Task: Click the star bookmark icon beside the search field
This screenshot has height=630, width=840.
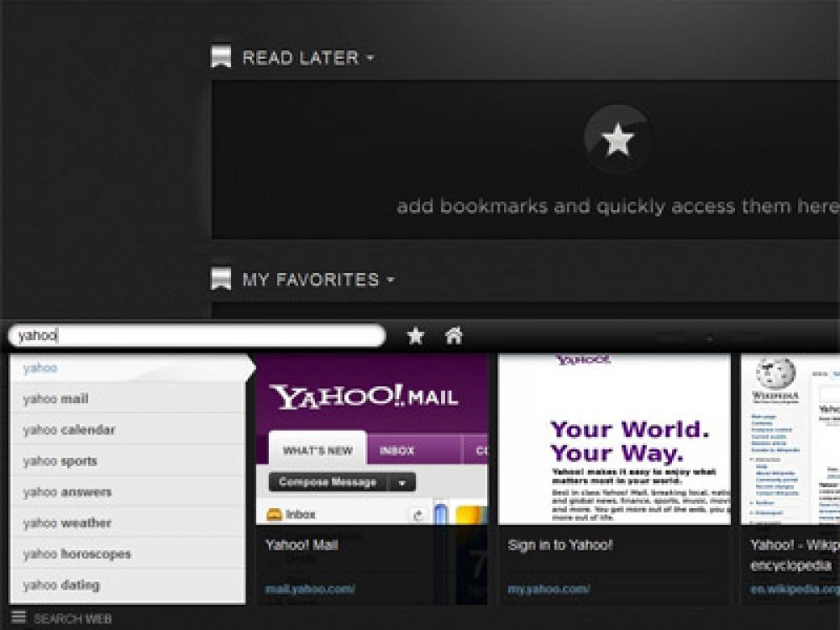Action: click(415, 336)
